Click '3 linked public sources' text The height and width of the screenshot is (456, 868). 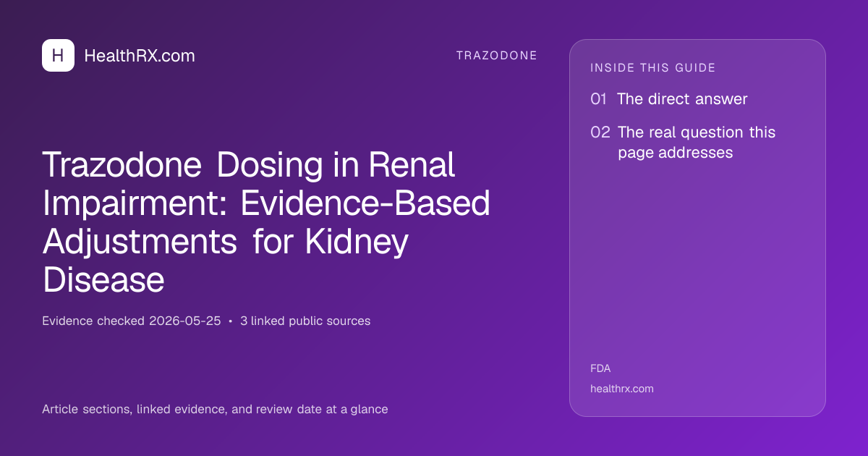[x=305, y=321]
